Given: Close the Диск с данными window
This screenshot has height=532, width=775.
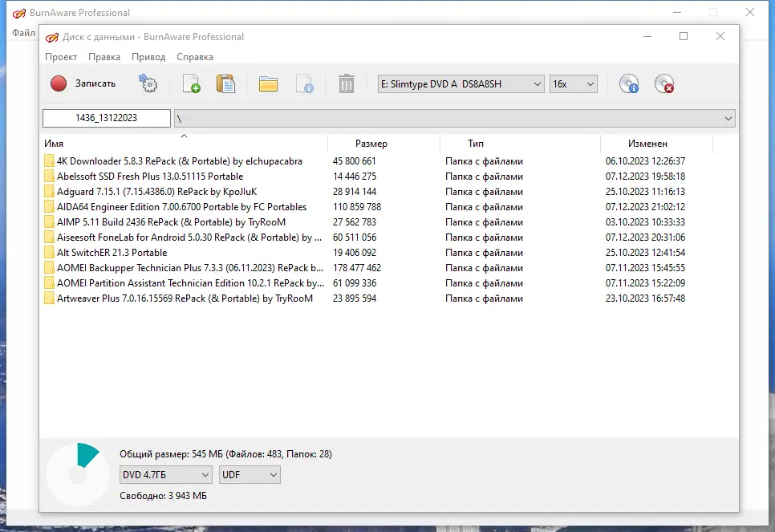Looking at the screenshot, I should [720, 36].
